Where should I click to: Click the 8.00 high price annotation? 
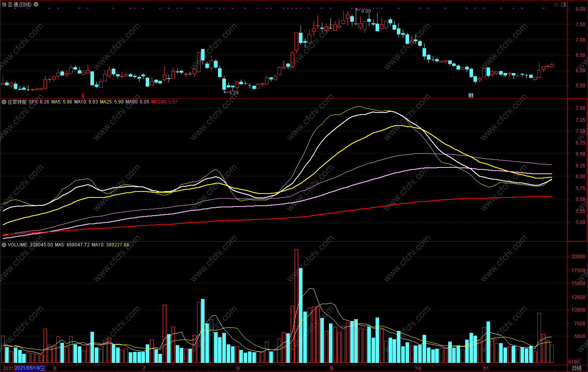pyautogui.click(x=366, y=11)
